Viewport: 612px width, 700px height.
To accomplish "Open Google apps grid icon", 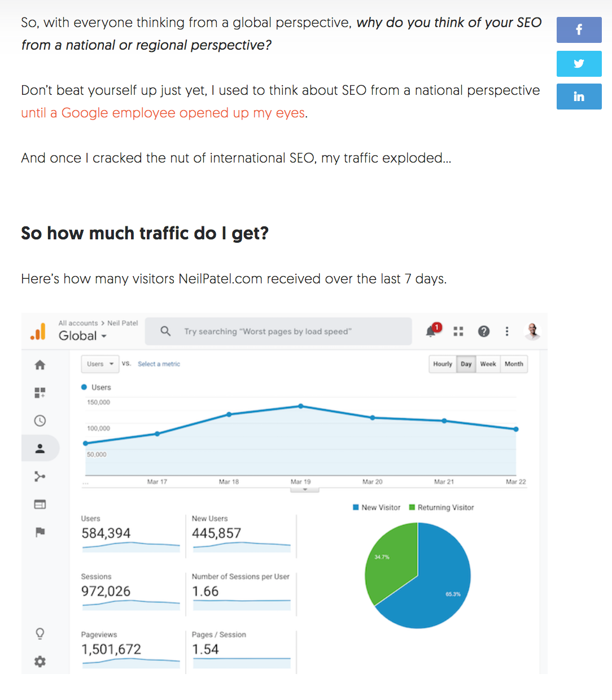I will [458, 331].
